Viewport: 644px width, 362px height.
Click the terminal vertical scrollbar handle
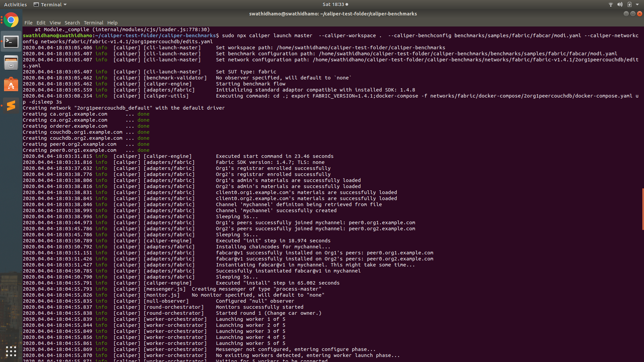click(x=643, y=209)
